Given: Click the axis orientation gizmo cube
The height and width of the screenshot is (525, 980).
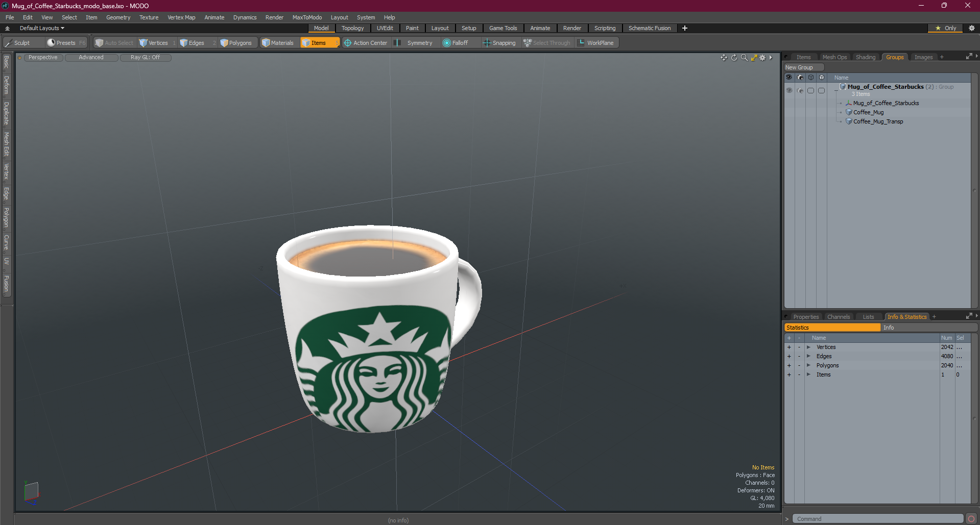Looking at the screenshot, I should point(32,492).
